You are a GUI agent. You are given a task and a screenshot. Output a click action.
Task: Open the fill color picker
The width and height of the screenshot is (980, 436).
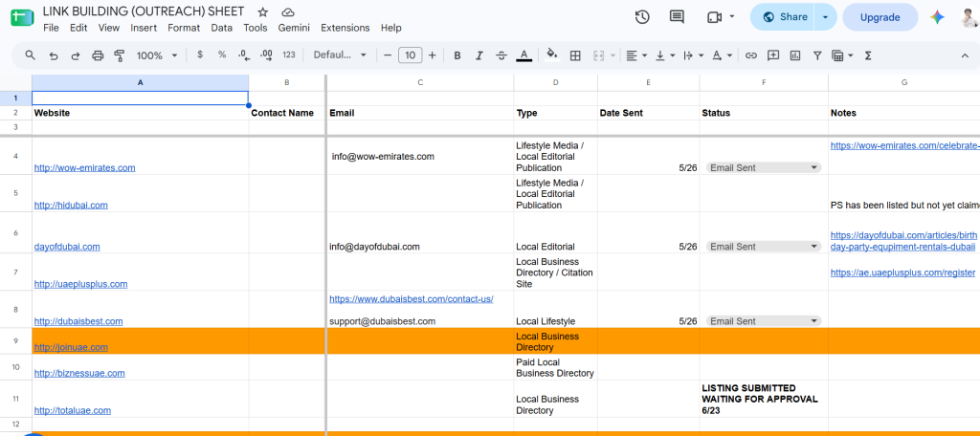[552, 54]
